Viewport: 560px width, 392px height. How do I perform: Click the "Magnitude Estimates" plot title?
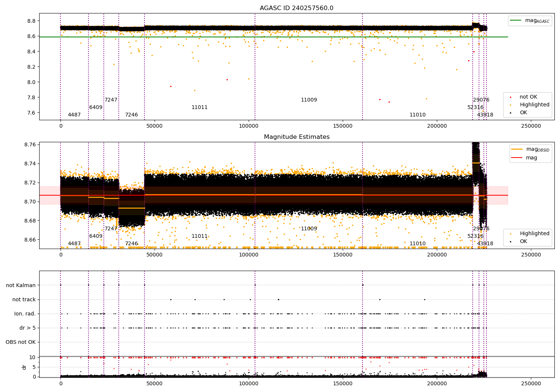296,137
